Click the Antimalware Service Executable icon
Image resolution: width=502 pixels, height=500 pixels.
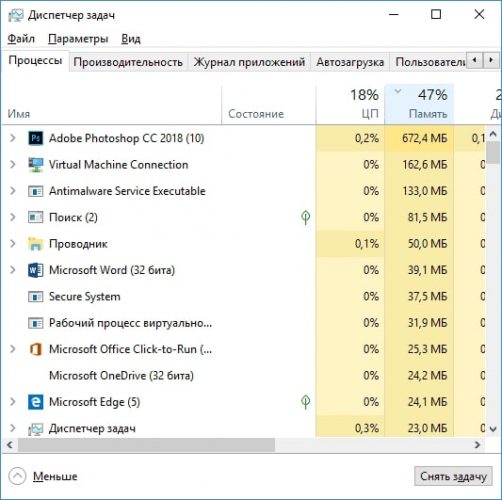[x=35, y=191]
